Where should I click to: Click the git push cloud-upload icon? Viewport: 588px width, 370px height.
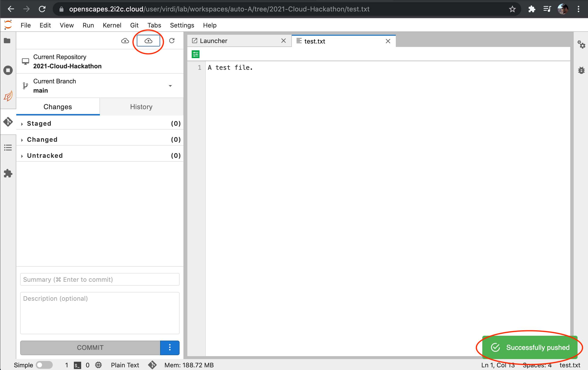[x=148, y=41]
